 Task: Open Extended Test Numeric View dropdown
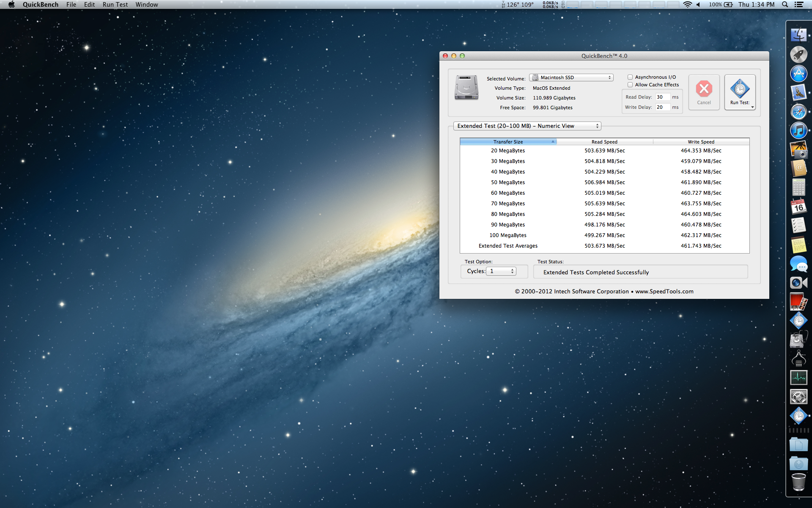tap(527, 126)
